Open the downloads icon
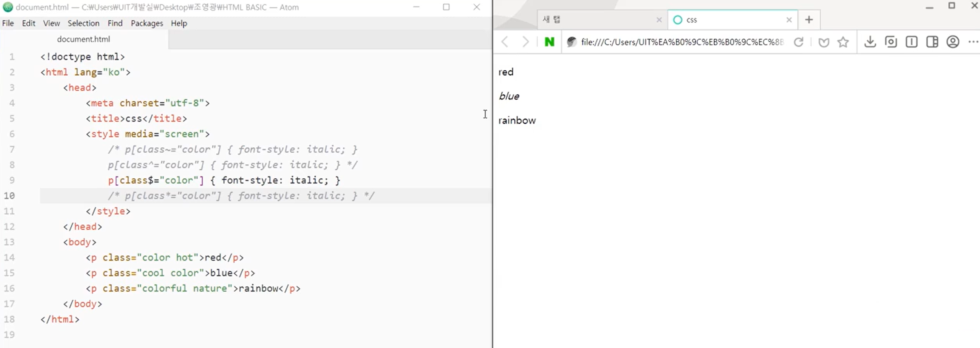The image size is (980, 348). coord(870,42)
